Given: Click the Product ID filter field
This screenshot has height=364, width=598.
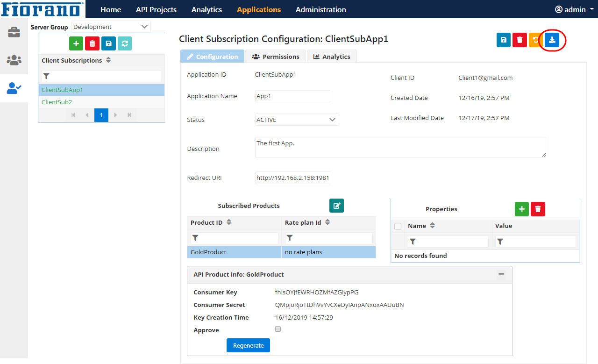Looking at the screenshot, I should (x=234, y=238).
